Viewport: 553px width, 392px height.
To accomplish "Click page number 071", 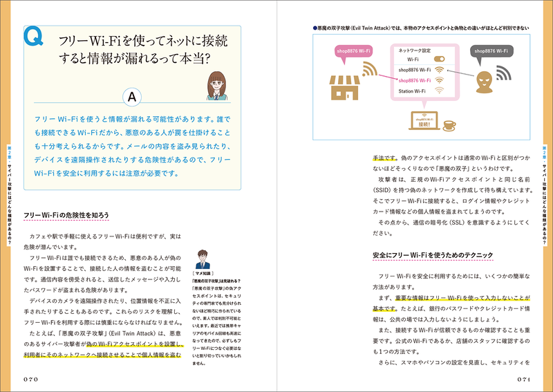I will (x=524, y=380).
